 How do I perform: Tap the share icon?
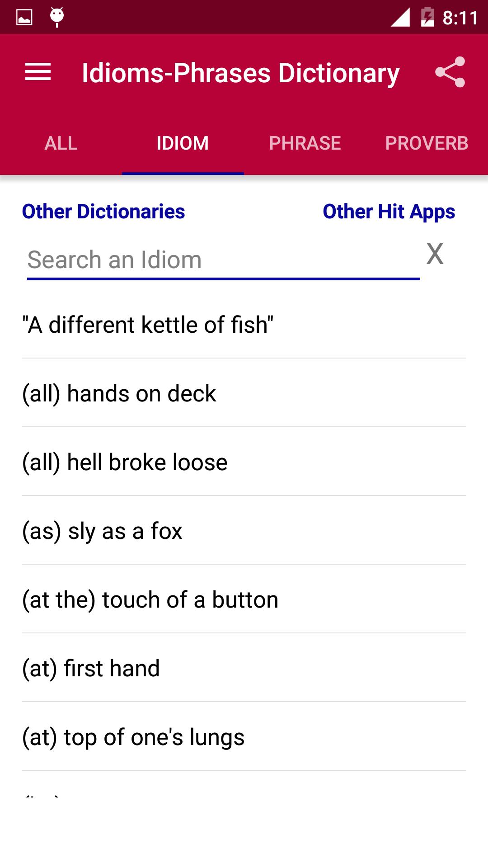coord(450,72)
